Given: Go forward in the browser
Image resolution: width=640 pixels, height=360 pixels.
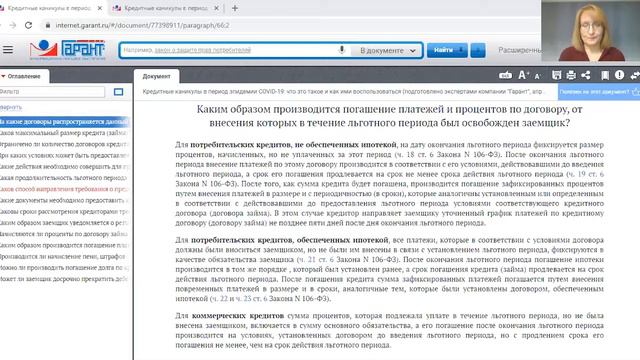Looking at the screenshot, I should pyautogui.click(x=13, y=25).
